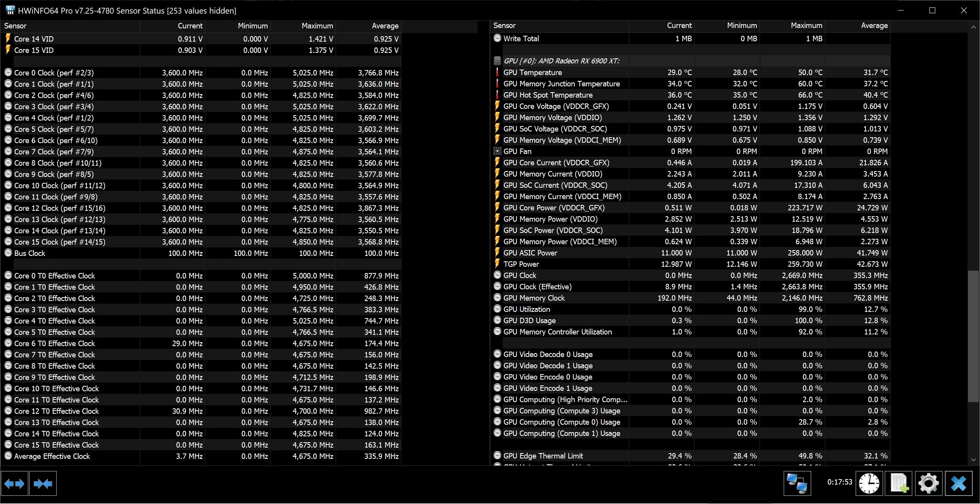Viewport: 980px width, 504px height.
Task: Select GPU Computing (High Priority Comp... row
Action: point(690,399)
